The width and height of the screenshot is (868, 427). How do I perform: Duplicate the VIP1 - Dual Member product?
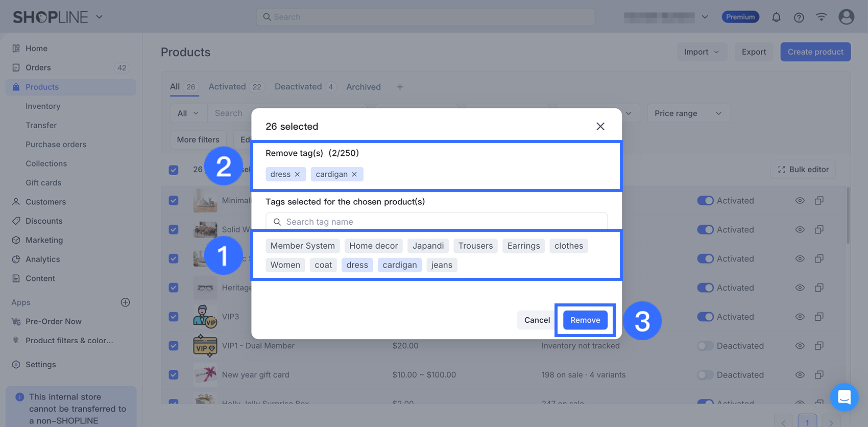pyautogui.click(x=819, y=346)
